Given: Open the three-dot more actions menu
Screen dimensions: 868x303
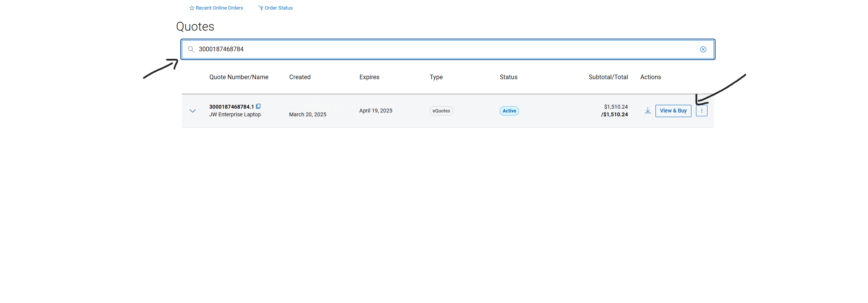Looking at the screenshot, I should click(x=701, y=111).
